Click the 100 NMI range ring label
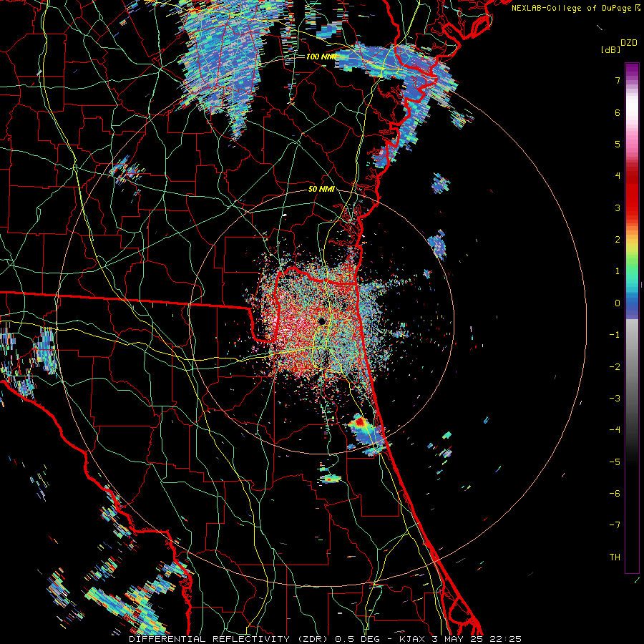 tap(321, 57)
